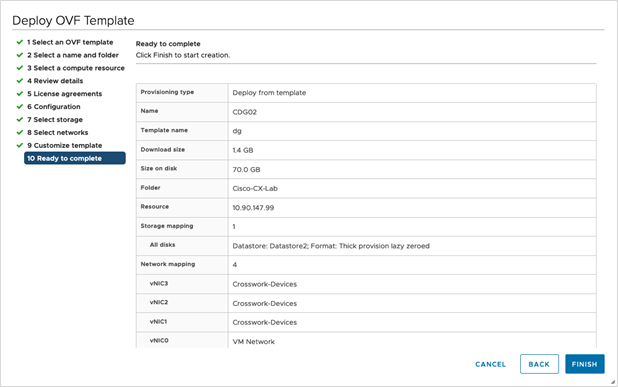The height and width of the screenshot is (387, 618).
Task: Click the name value 'CDG02'
Action: (244, 112)
